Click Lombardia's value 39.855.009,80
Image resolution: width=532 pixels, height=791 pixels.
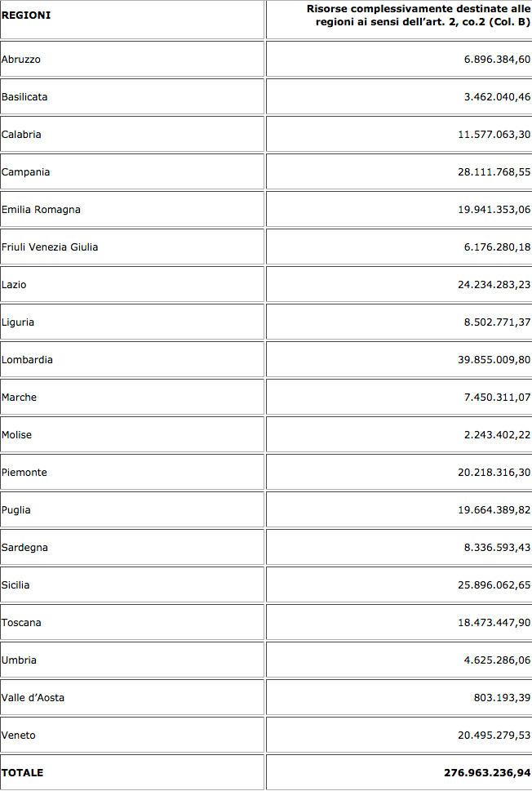point(494,360)
